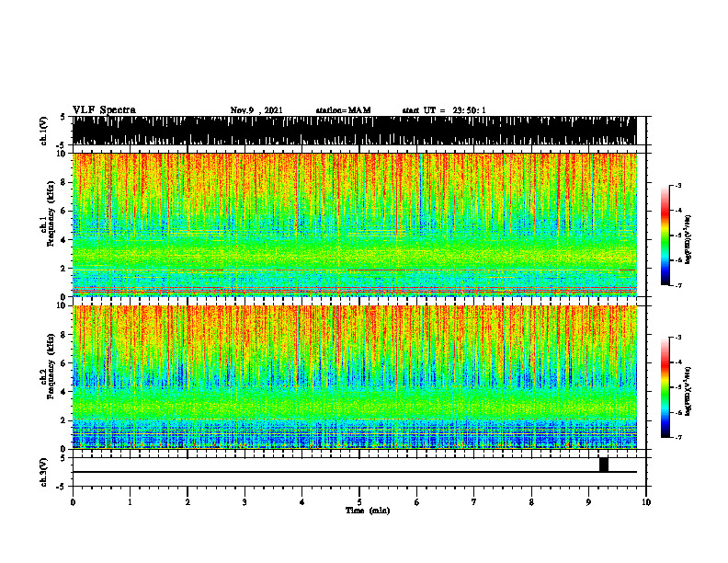Click the black pulse marker in ch.3 panel
This screenshot has width=728, height=563.
(x=604, y=465)
